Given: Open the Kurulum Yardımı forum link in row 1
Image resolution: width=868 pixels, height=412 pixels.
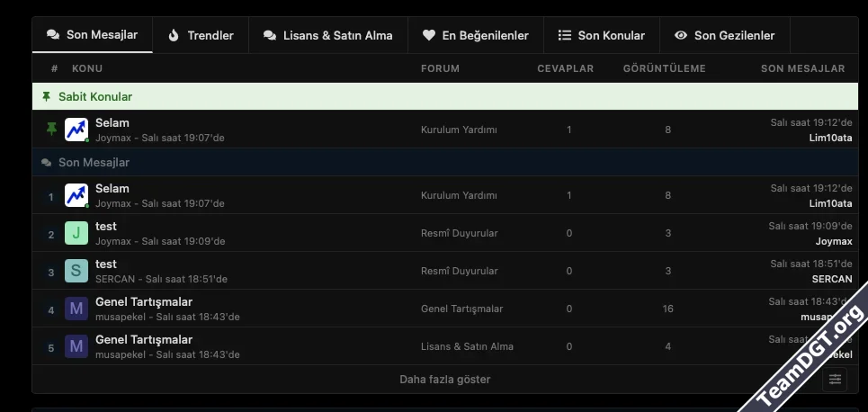Looking at the screenshot, I should (459, 195).
